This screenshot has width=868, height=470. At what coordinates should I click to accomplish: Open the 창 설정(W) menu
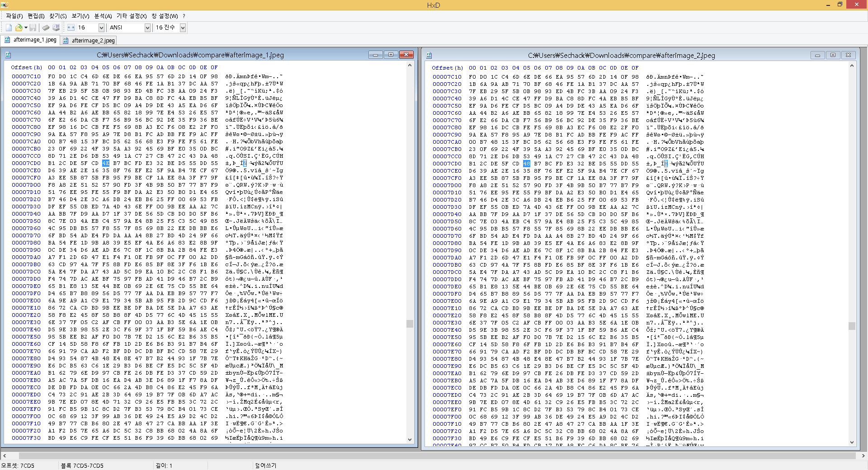click(165, 16)
